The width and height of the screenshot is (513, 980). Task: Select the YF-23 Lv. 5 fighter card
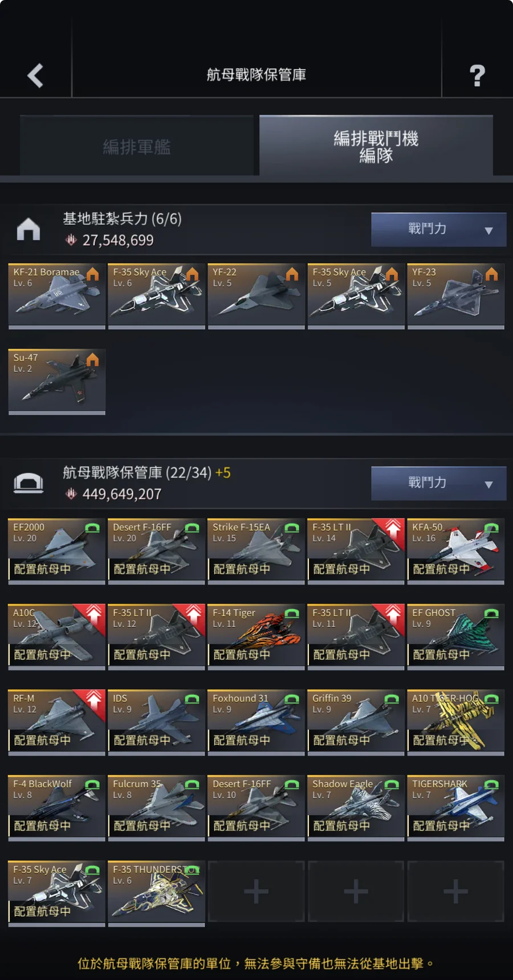pos(455,296)
